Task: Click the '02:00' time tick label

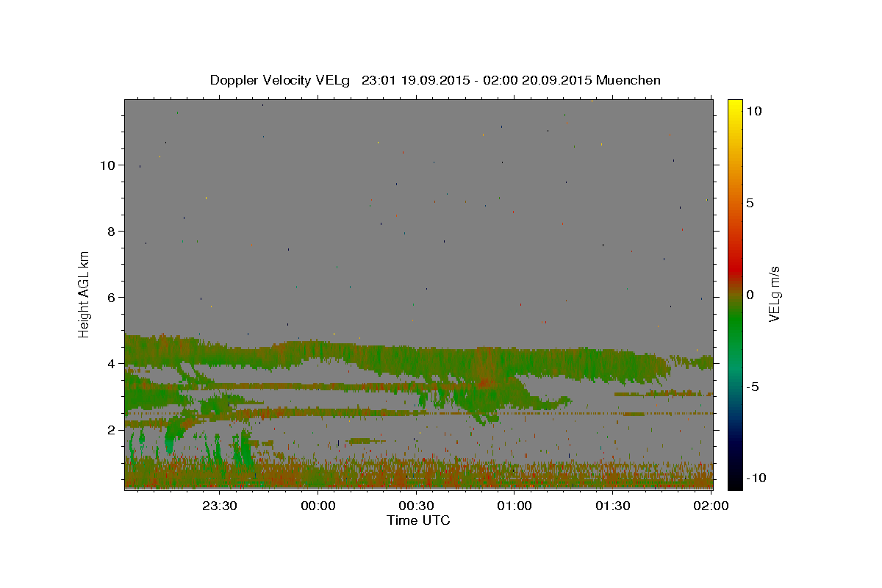Action: pos(711,506)
